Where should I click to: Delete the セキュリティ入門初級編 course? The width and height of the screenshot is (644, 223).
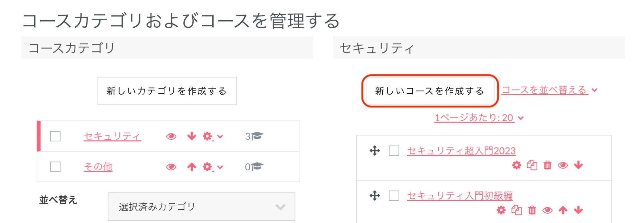coord(532,210)
